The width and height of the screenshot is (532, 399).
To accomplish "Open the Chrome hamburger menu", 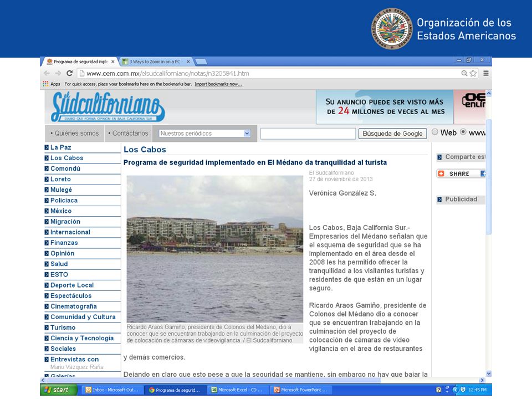I will coord(486,73).
